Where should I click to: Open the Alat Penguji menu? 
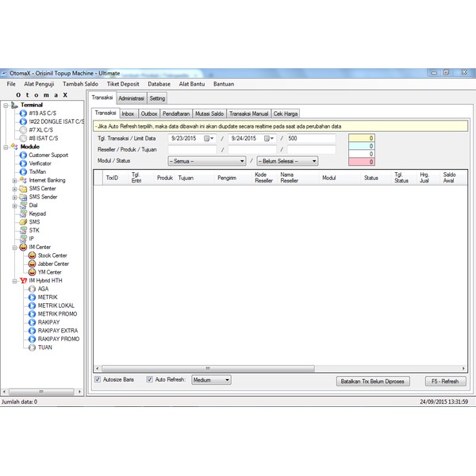(x=39, y=84)
